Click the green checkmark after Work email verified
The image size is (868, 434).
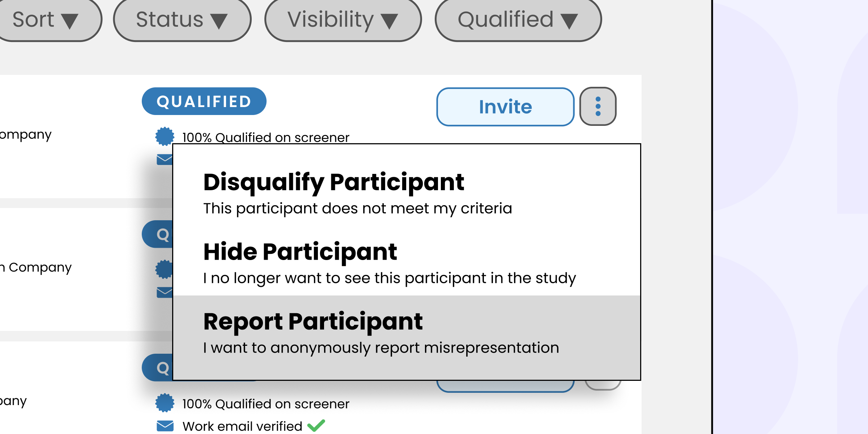point(316,426)
